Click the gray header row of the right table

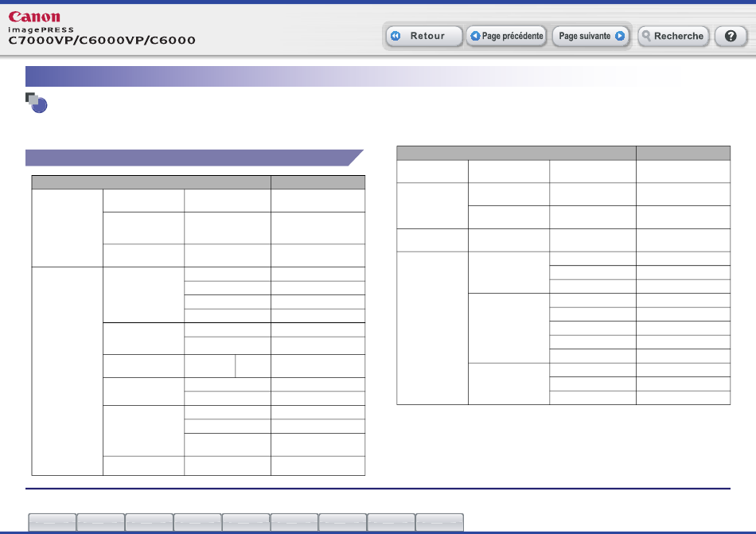coord(563,153)
